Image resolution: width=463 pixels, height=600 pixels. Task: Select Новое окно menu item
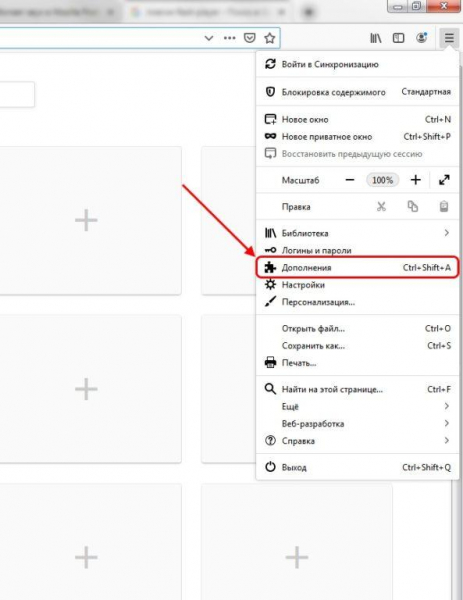click(357, 119)
